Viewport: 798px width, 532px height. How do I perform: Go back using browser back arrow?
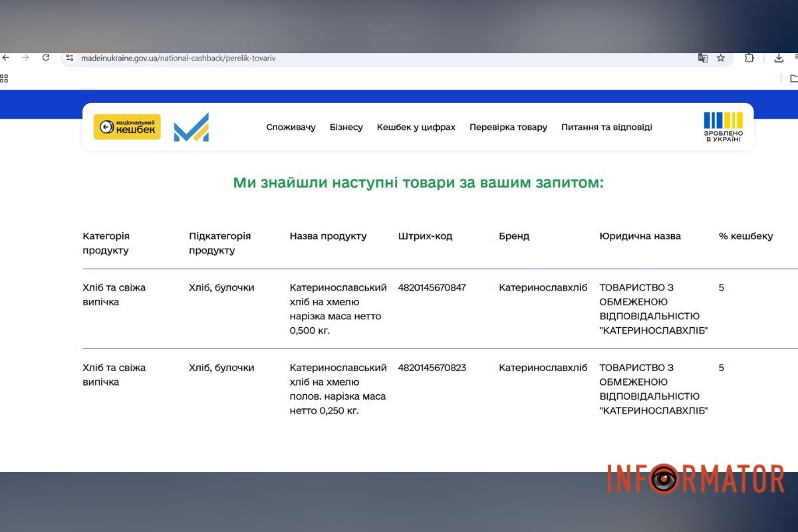point(6,58)
